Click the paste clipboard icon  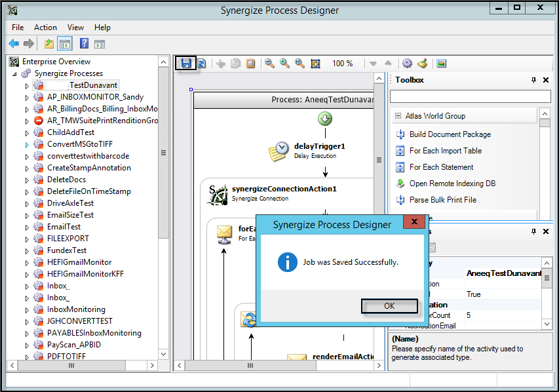pyautogui.click(x=250, y=64)
